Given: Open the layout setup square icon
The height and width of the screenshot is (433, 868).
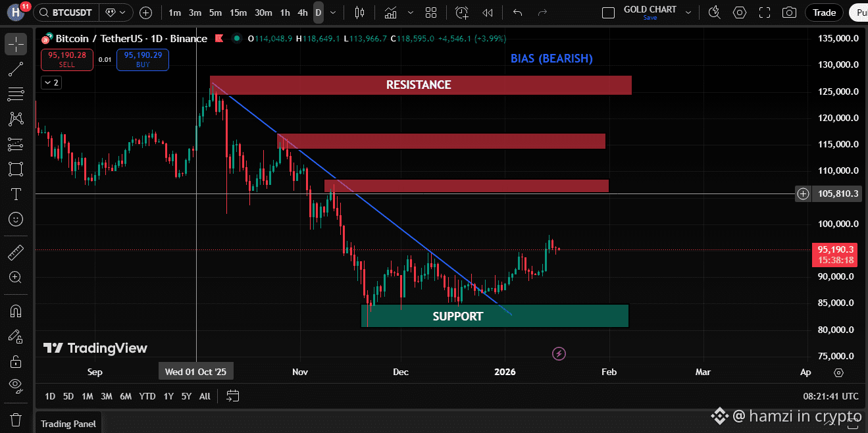Looking at the screenshot, I should click(608, 13).
